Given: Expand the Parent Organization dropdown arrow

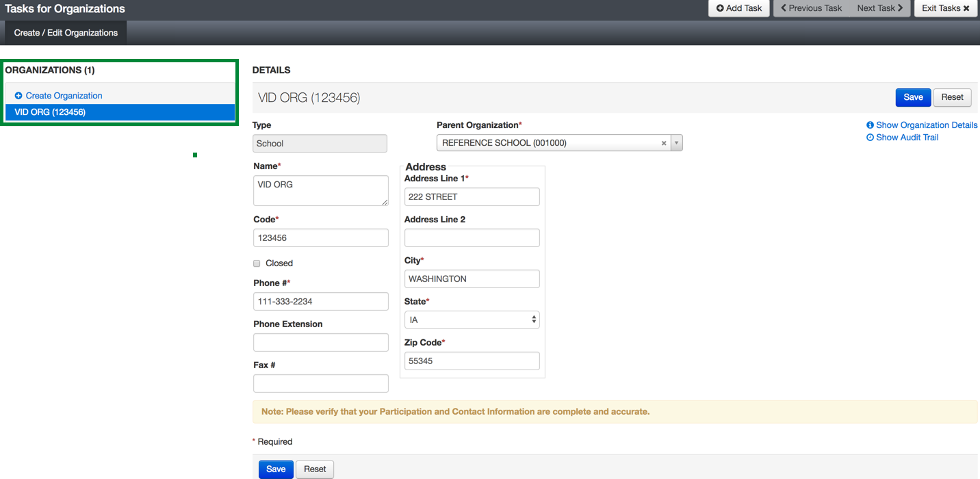Looking at the screenshot, I should point(676,143).
